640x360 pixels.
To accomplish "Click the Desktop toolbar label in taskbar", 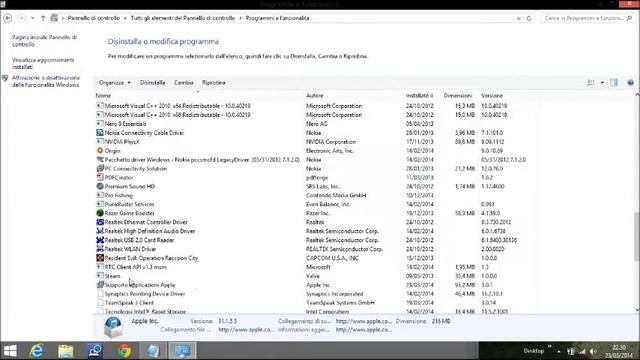I will (x=533, y=351).
